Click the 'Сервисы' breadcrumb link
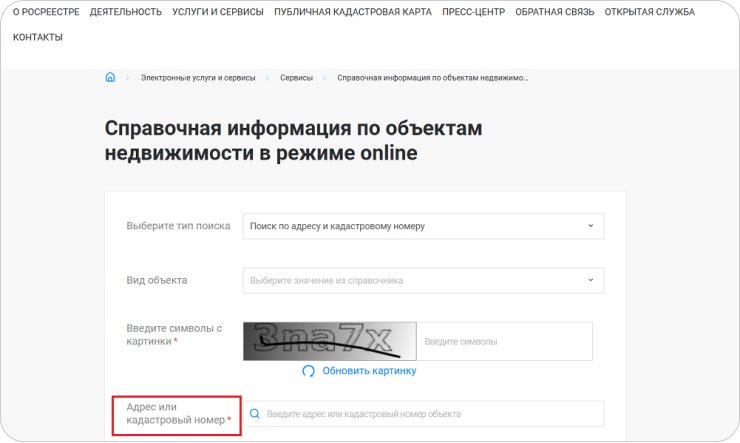Viewport: 740px width, 443px height. click(296, 77)
